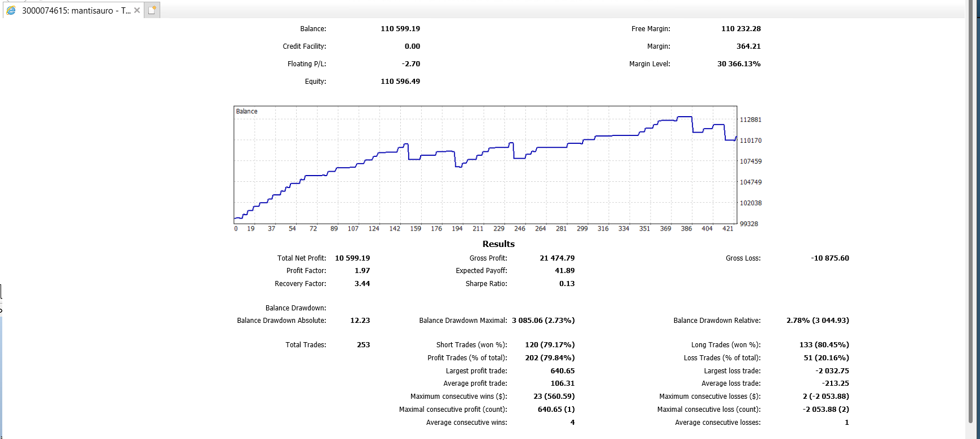This screenshot has width=980, height=439.
Task: Click the Balance Drawdown Relative value 2.78% (3 044.93)
Action: pos(818,321)
